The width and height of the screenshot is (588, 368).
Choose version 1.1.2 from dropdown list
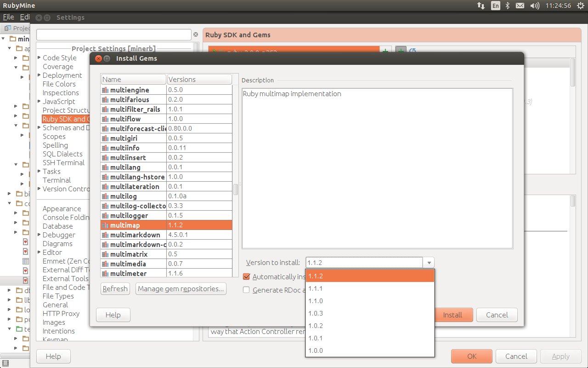(370, 276)
